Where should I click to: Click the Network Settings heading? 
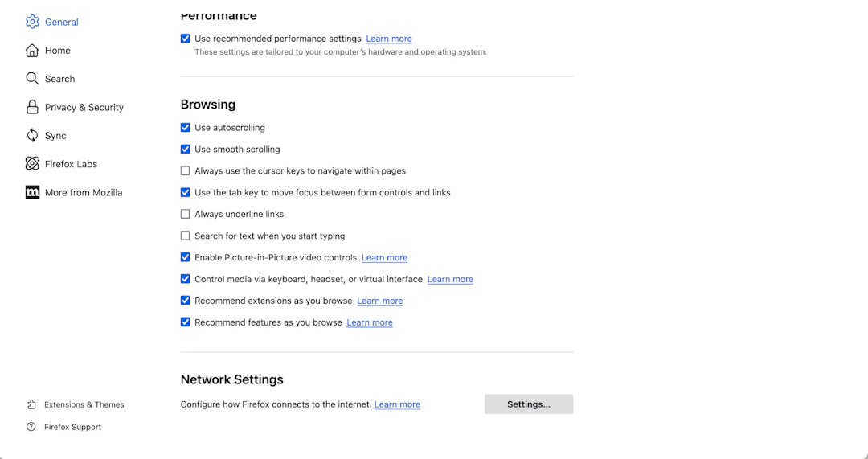click(x=231, y=379)
